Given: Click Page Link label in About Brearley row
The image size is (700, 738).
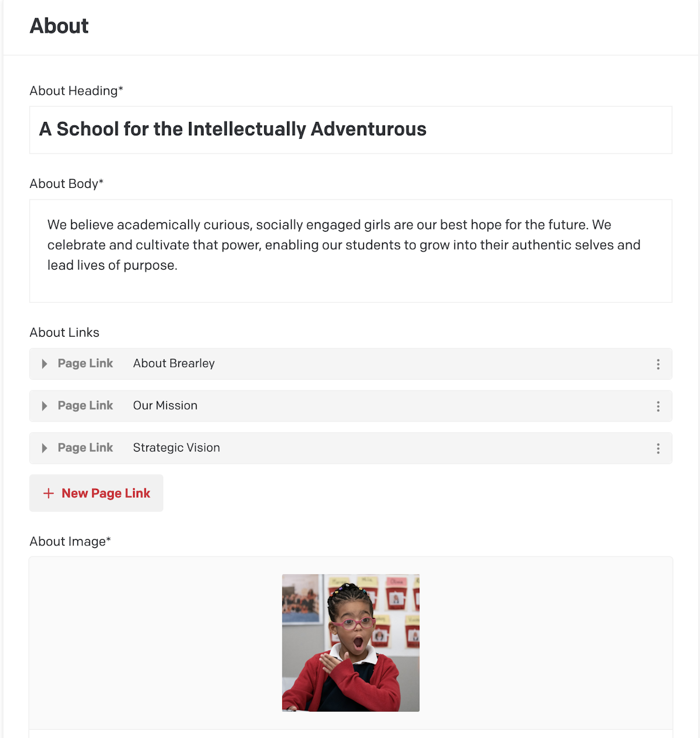Looking at the screenshot, I should pos(85,363).
